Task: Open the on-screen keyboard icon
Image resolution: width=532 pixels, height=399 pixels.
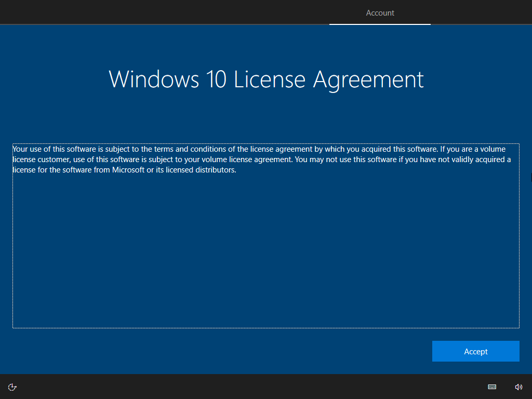Action: (x=492, y=387)
